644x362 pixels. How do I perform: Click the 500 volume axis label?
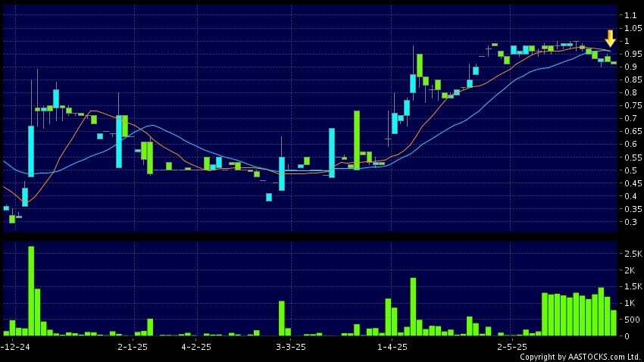tap(632, 320)
